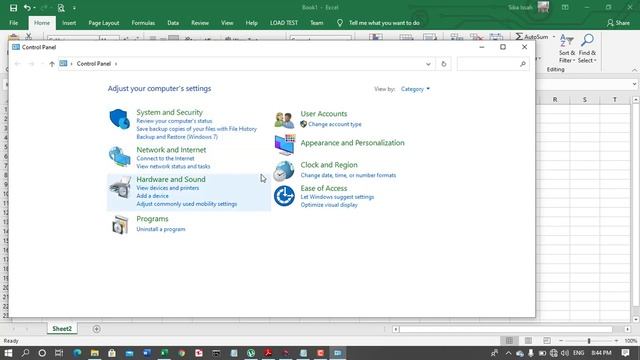640x360 pixels.
Task: Switch Excel to Page Layout view in status bar
Action: point(528,340)
